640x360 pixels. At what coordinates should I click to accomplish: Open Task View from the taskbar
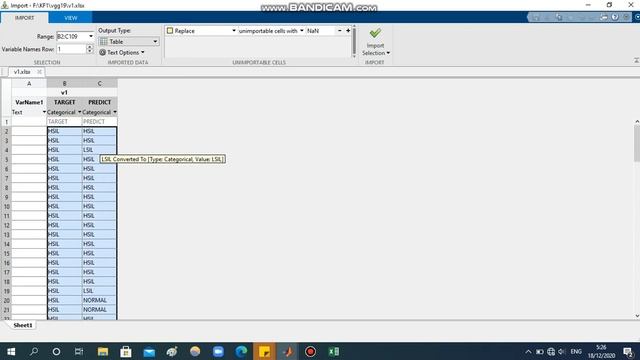pyautogui.click(x=79, y=351)
